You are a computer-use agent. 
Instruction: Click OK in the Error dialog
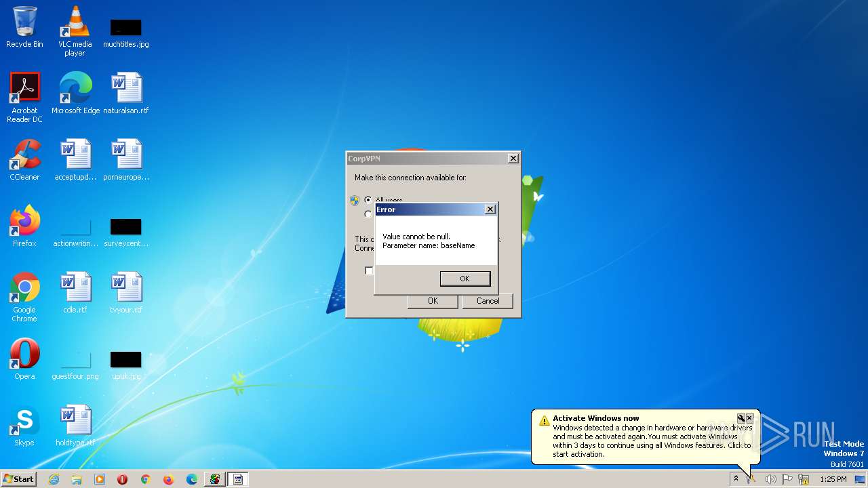point(465,279)
